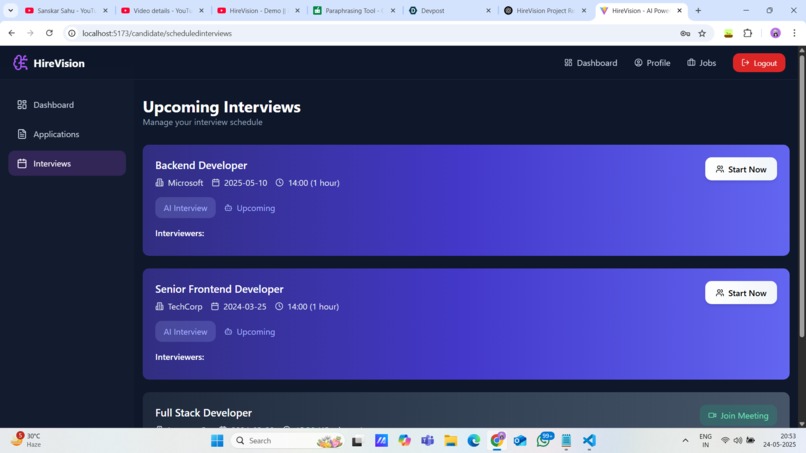The height and width of the screenshot is (453, 806).
Task: Switch to the HireVision Demo tab
Action: coord(259,10)
